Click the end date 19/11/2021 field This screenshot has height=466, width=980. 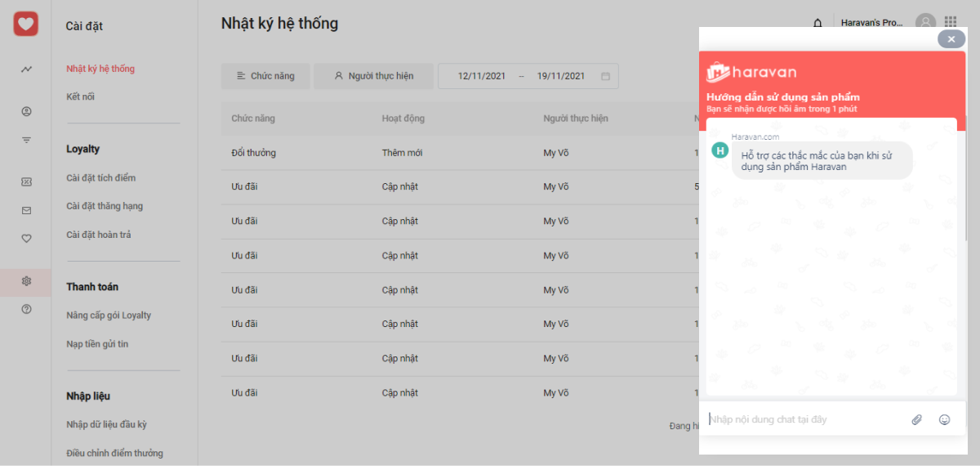pos(560,76)
